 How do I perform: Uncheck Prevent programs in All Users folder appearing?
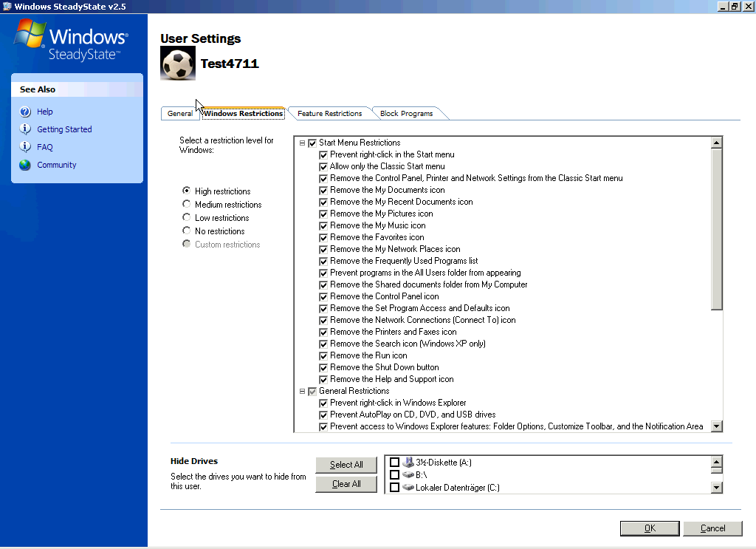[323, 273]
